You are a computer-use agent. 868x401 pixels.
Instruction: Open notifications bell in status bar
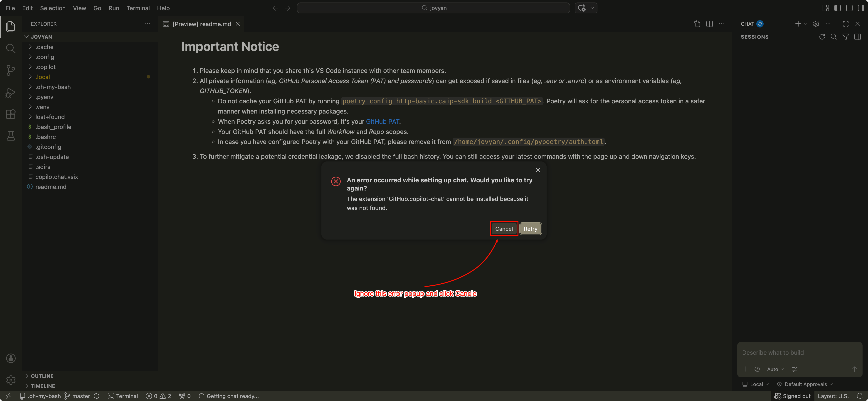point(860,396)
